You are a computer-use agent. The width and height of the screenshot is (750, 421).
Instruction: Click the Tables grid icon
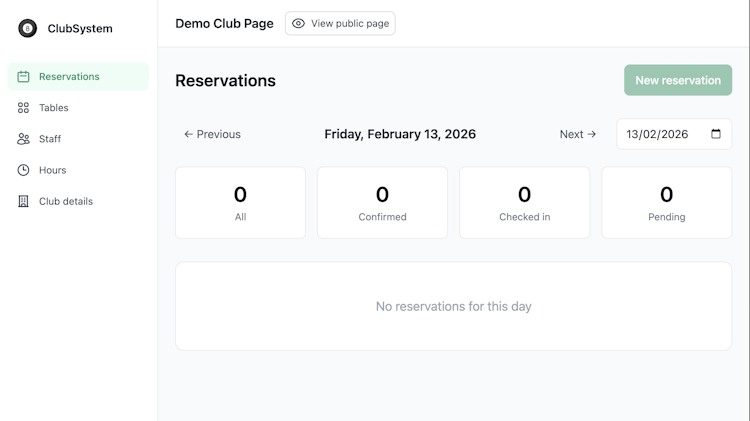click(x=23, y=107)
